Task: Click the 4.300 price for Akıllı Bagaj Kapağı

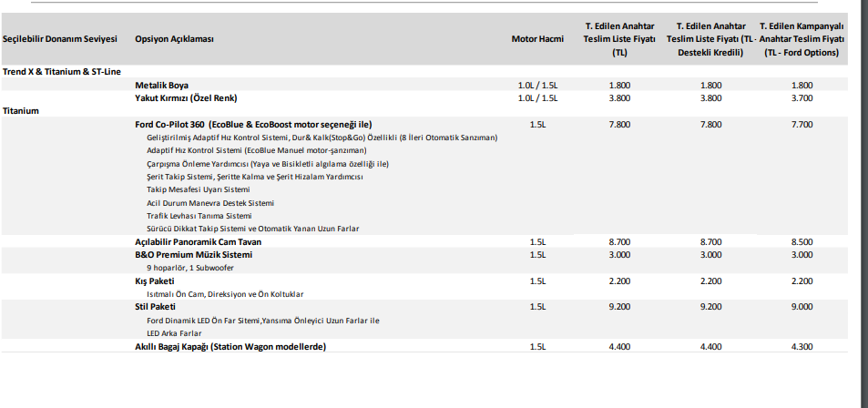Action: click(x=802, y=347)
